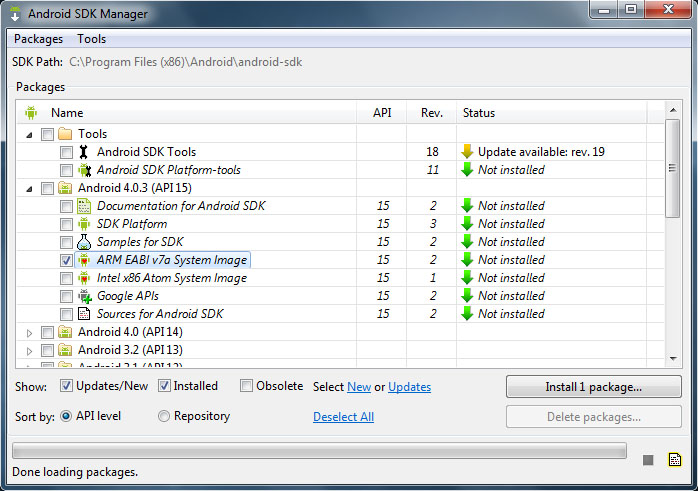698x491 pixels.
Task: Open the Tools menu
Action: click(91, 39)
